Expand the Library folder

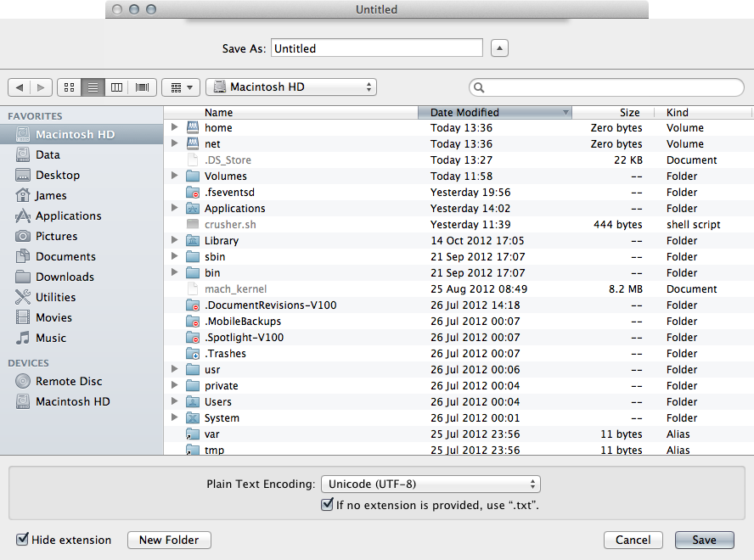tap(175, 240)
